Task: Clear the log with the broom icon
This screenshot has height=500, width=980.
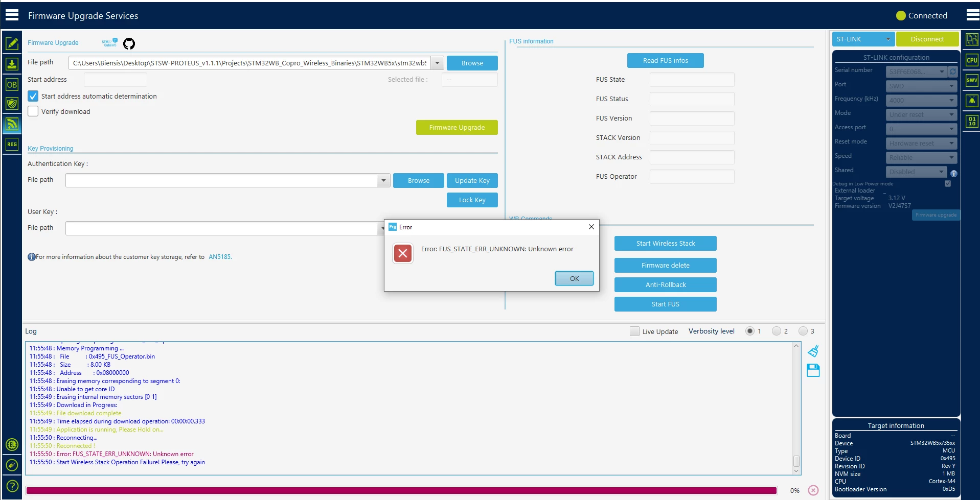Action: (813, 351)
